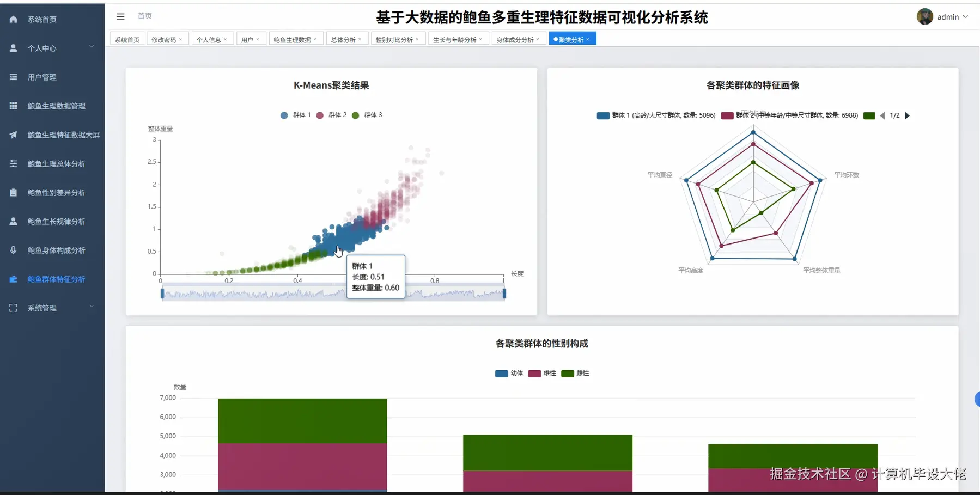980x495 pixels.
Task: Toggle 雌性 series in gender bar legend
Action: (575, 374)
